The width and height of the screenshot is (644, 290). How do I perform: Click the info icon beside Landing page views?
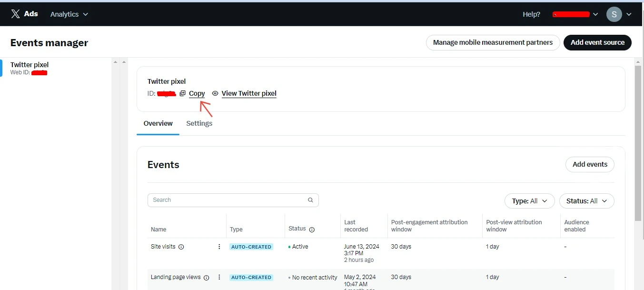(x=206, y=278)
